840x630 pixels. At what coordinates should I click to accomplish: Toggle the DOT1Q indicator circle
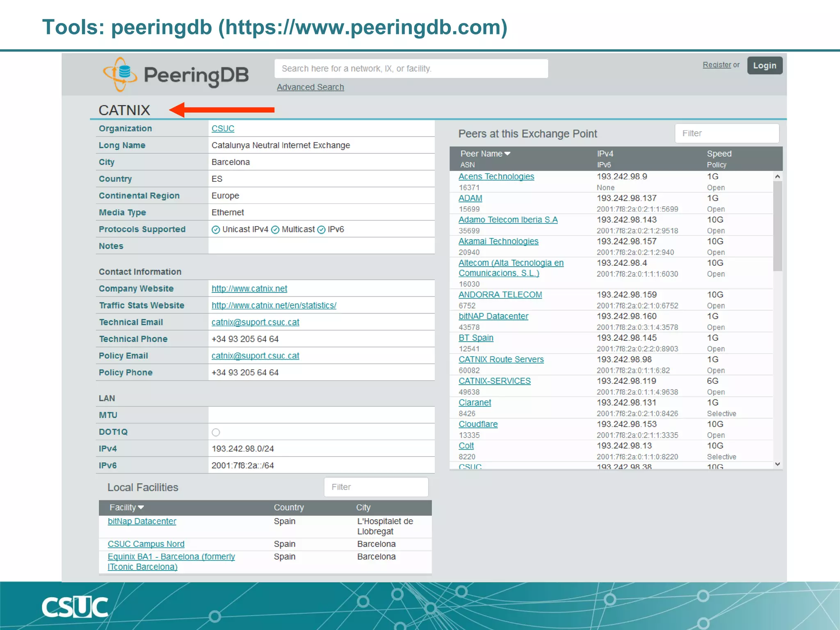click(x=216, y=432)
